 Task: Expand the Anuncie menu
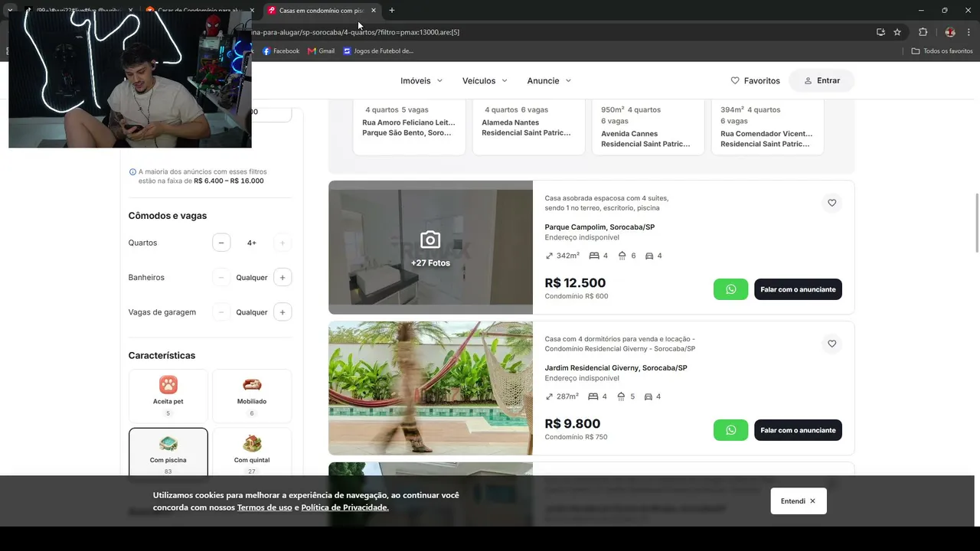point(549,80)
